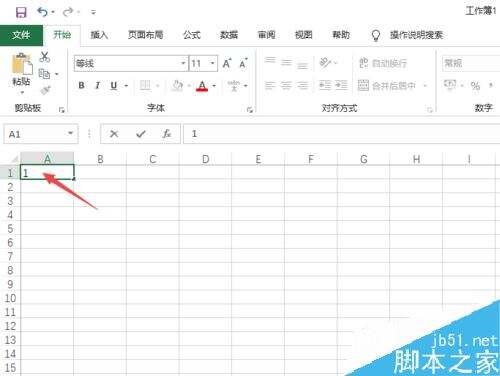500x376 pixels.
Task: Click the Save icon in quick access toolbar
Action: coord(21,12)
